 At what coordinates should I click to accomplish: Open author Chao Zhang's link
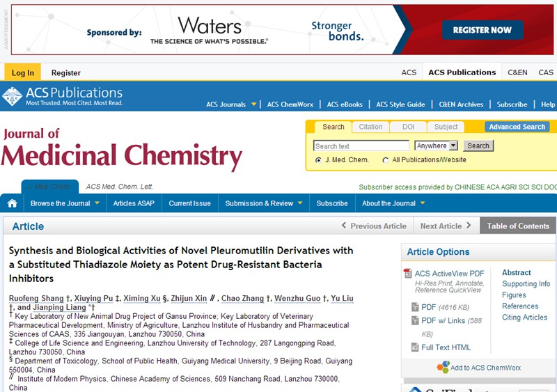coord(242,298)
